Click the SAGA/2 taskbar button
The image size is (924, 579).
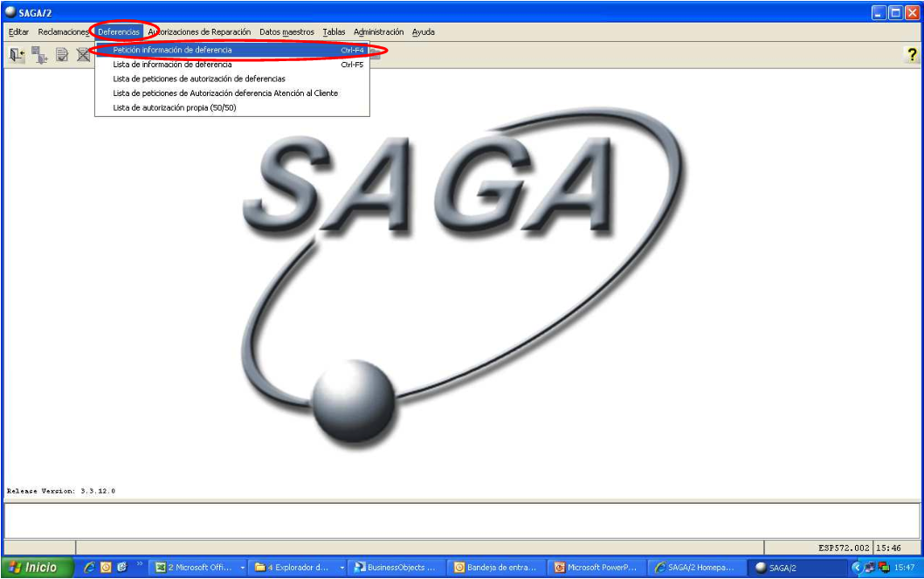[796, 568]
